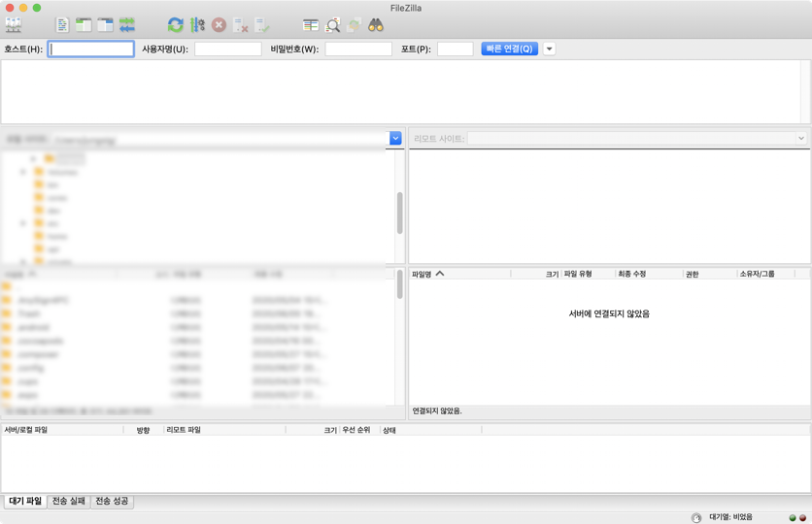Click the local file list scrollbar
The width and height of the screenshot is (812, 524).
pos(400,284)
